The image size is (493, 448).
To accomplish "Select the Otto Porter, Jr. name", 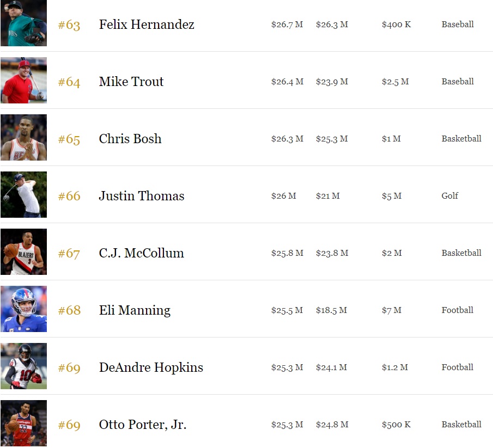I will 143,425.
